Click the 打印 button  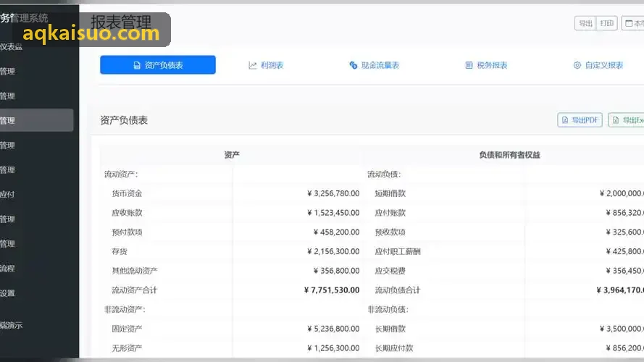click(x=606, y=23)
